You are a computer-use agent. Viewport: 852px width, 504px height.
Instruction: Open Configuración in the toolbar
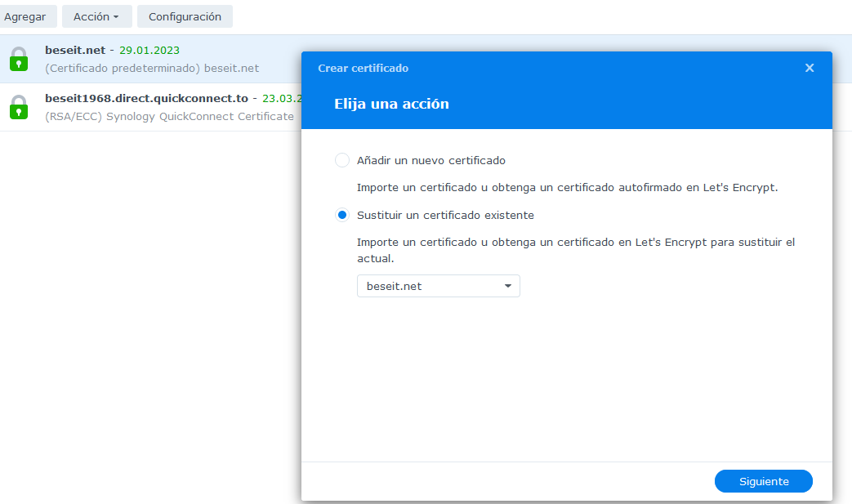point(185,16)
